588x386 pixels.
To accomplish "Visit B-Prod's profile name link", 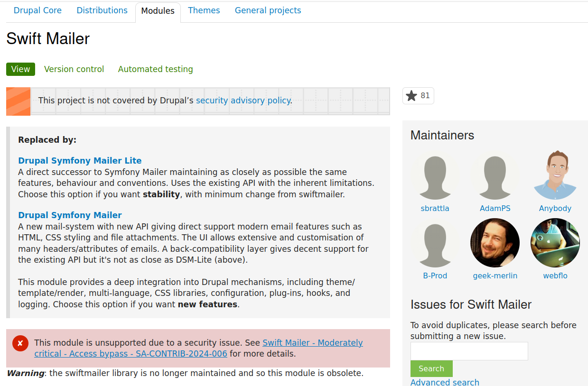I will [x=435, y=276].
